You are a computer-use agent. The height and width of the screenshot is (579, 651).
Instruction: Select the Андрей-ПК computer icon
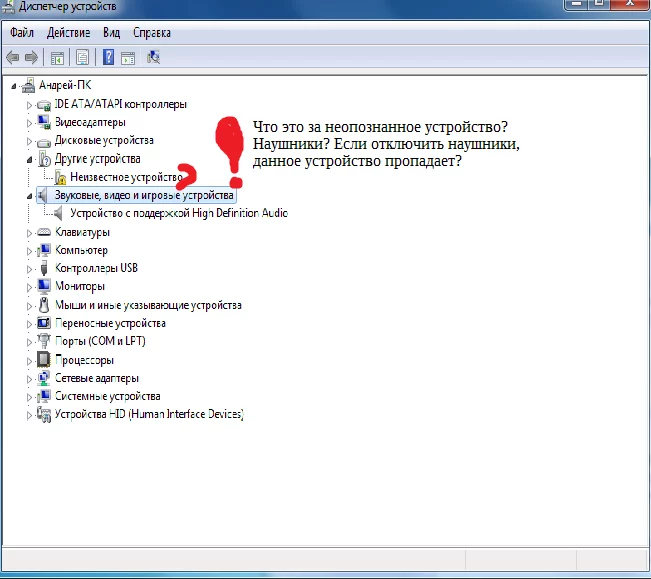click(28, 85)
